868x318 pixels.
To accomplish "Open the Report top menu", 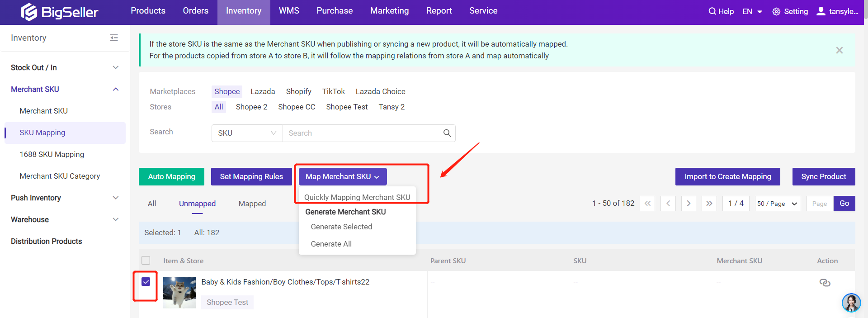I will pos(439,11).
